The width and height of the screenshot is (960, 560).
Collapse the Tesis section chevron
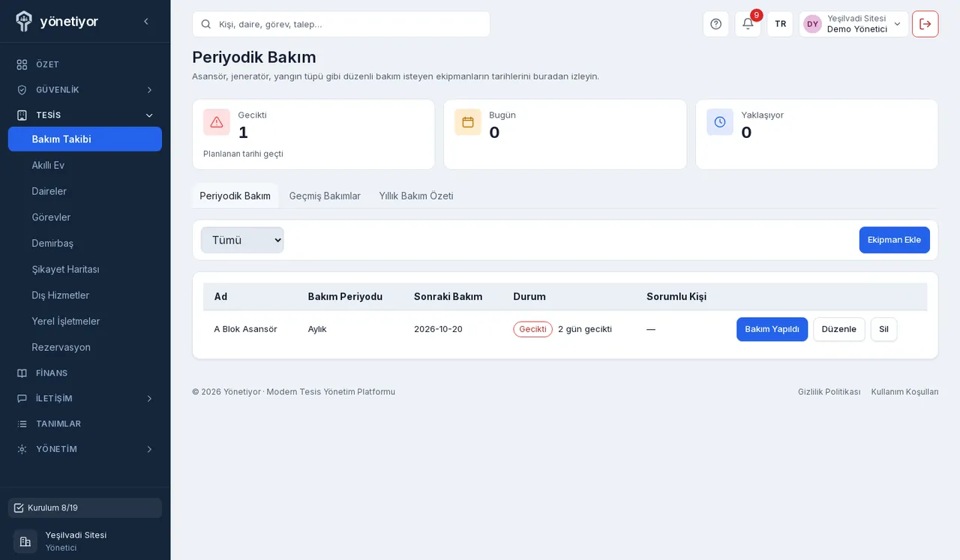tap(149, 115)
